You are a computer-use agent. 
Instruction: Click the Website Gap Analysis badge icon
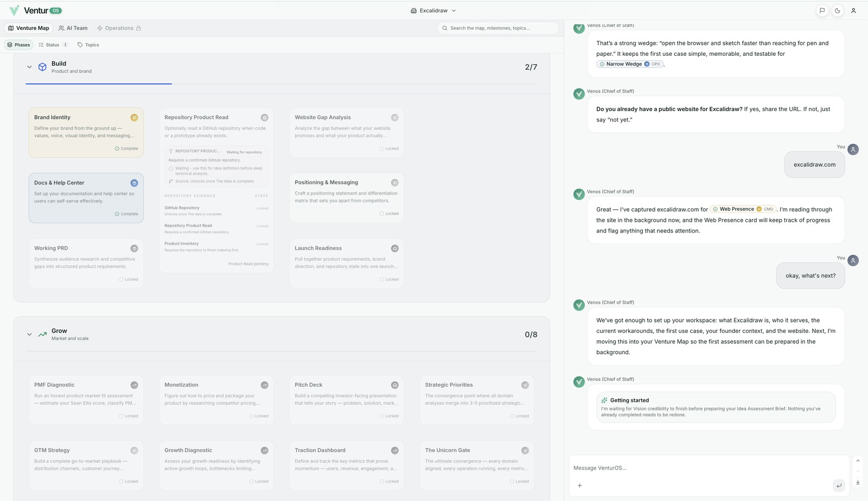[394, 118]
